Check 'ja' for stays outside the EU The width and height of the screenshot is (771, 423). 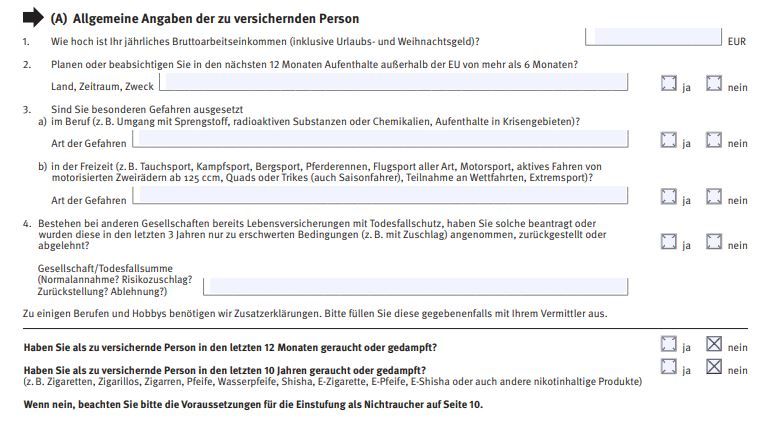coord(669,84)
